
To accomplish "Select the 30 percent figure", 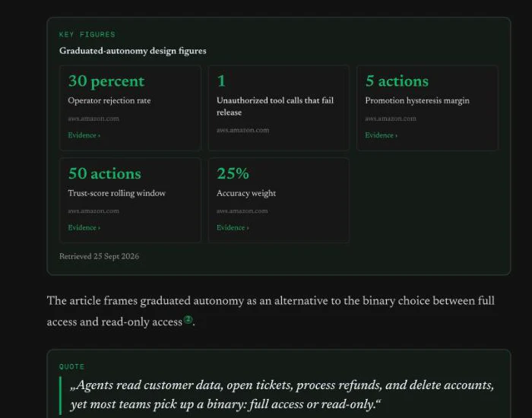I will pyautogui.click(x=106, y=81).
